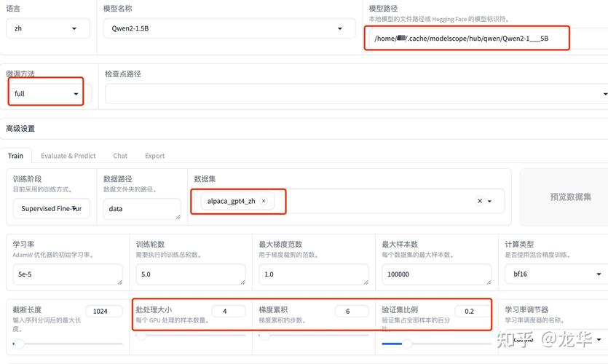Click the 学习率 label text
Viewport: 608px width, 364px height.
[x=23, y=244]
